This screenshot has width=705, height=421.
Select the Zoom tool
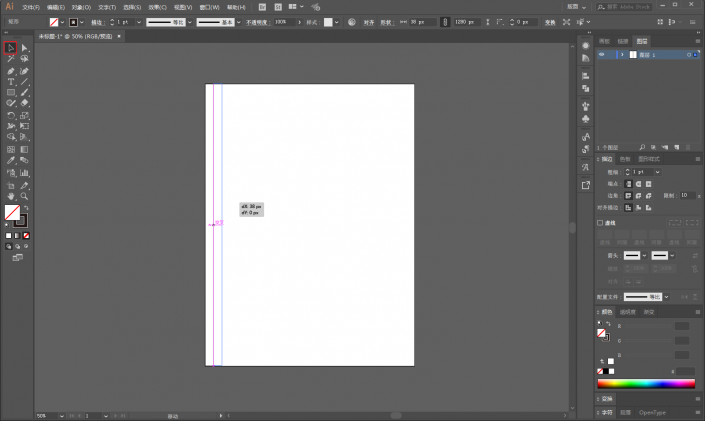point(24,197)
